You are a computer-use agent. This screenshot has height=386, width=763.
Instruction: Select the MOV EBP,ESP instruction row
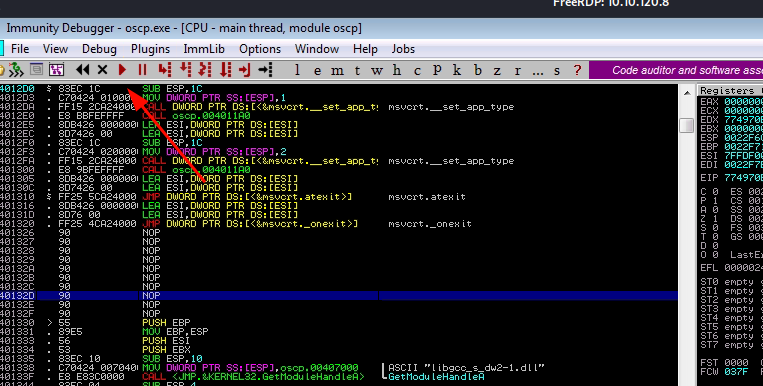click(x=339, y=331)
